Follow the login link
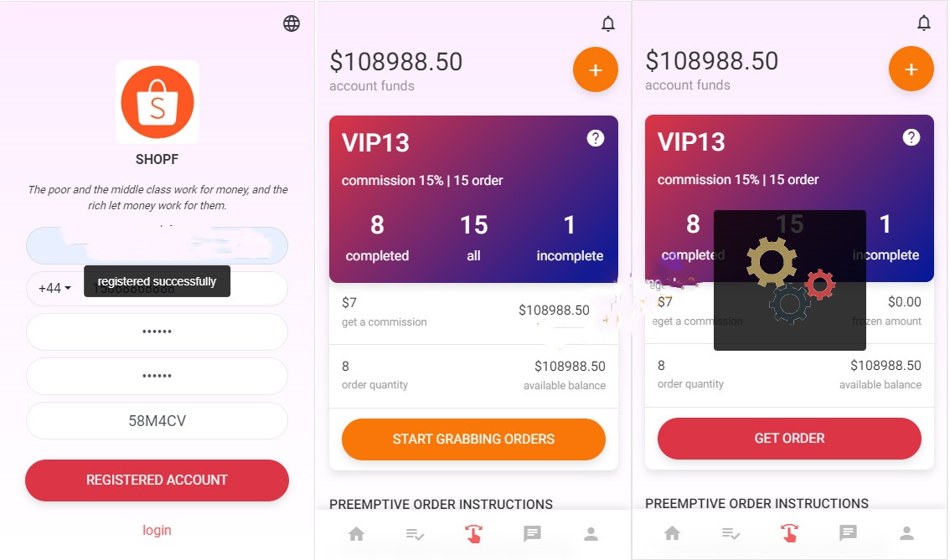The width and height of the screenshot is (950, 560). 157,530
